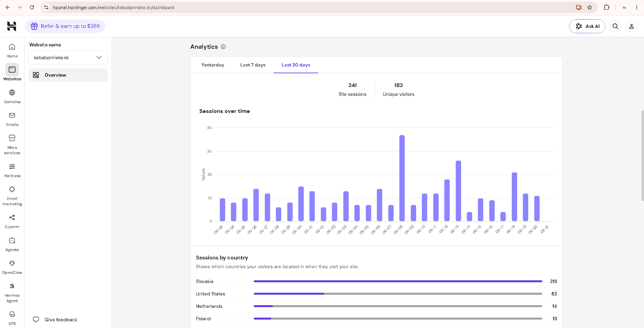Open Agents in the sidebar

(12, 244)
